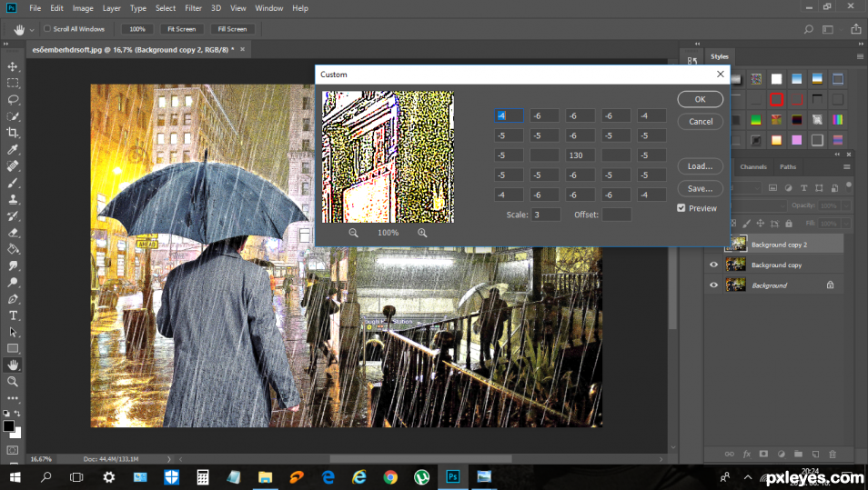Image resolution: width=868 pixels, height=490 pixels.
Task: Expand the status bar info arrow
Action: click(169, 459)
